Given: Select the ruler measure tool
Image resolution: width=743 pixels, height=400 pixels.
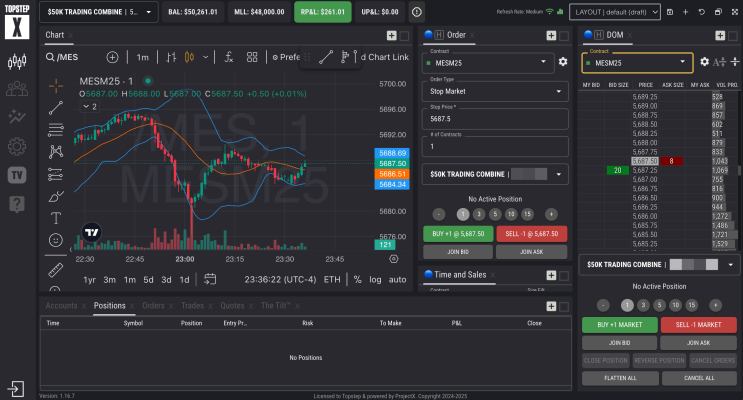Looking at the screenshot, I should (56, 270).
